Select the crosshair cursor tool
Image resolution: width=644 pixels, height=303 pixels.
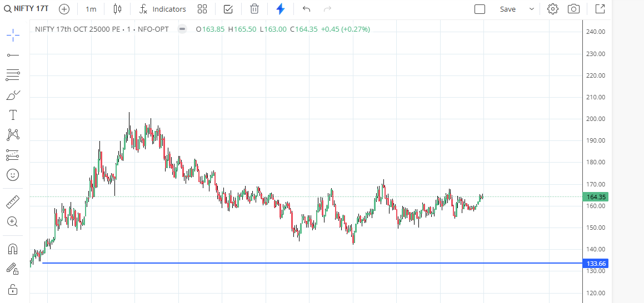(13, 36)
